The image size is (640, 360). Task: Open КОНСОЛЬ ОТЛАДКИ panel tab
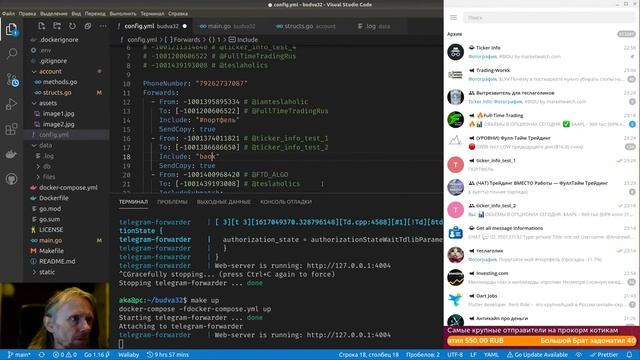tap(286, 202)
